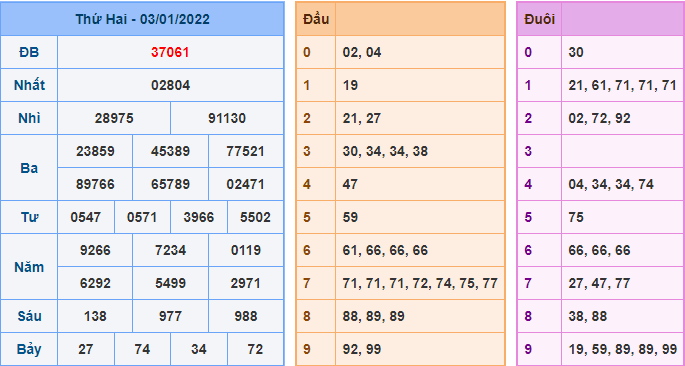The image size is (685, 366).
Task: Click the Đầu row 8 values "88, 89, 89"
Action: click(374, 316)
